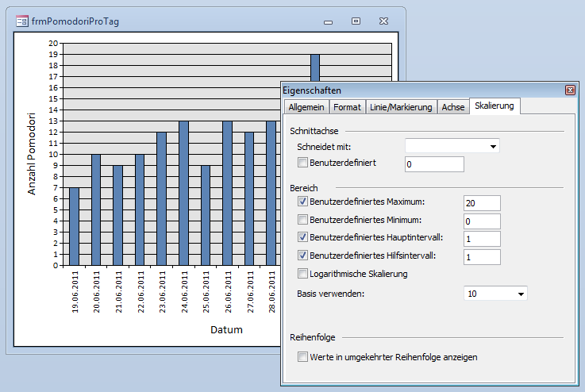Enable the Benutzerdefiniert checkbox under Schnittachse
Viewport: 585px width, 392px height.
point(302,163)
